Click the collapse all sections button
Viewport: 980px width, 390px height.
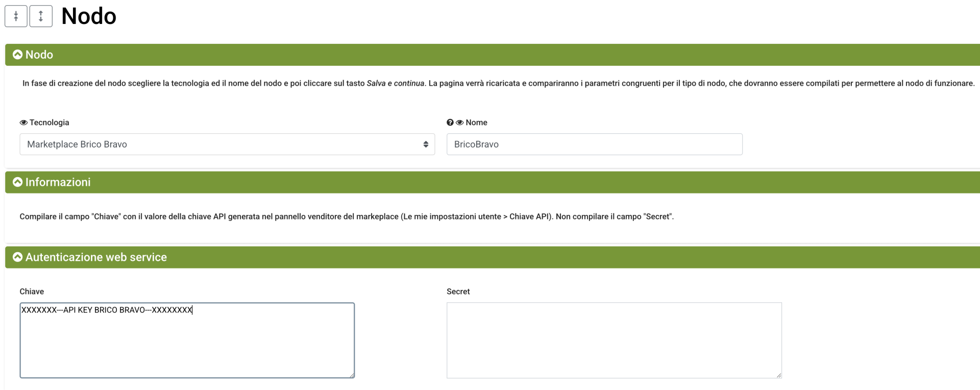click(x=16, y=16)
